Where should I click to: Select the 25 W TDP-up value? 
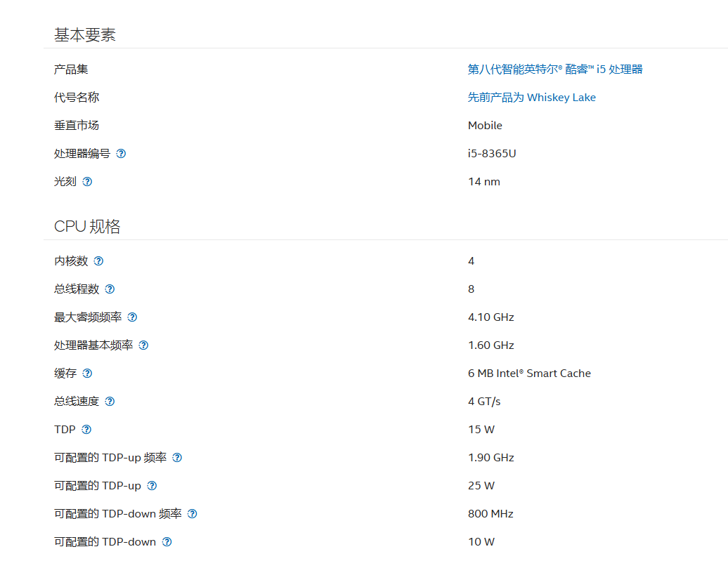click(x=481, y=485)
